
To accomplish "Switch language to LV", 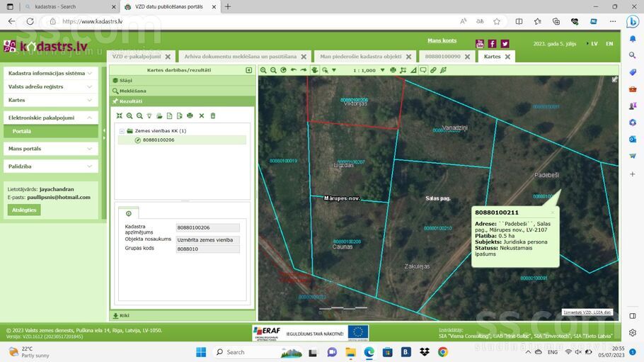I will coord(594,44).
